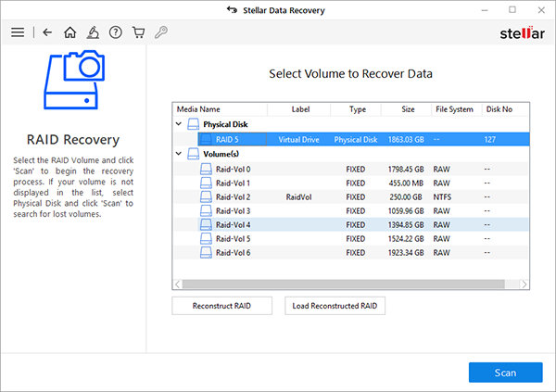Collapse the Volume(s) group

(178, 154)
